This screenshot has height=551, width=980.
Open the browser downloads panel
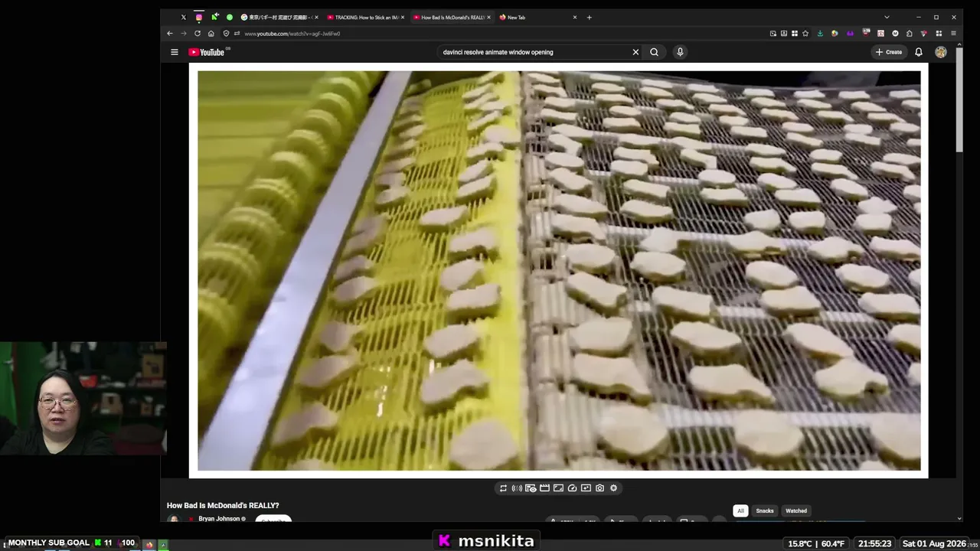(x=820, y=34)
